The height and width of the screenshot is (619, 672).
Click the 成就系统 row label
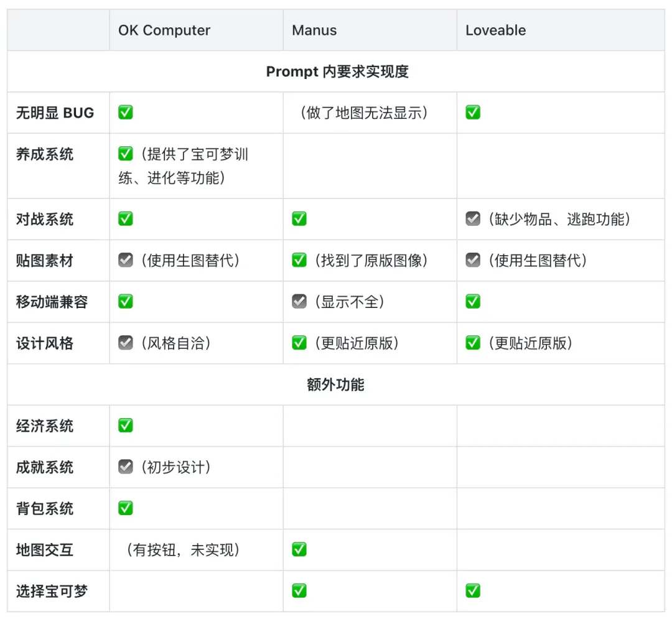(x=45, y=467)
